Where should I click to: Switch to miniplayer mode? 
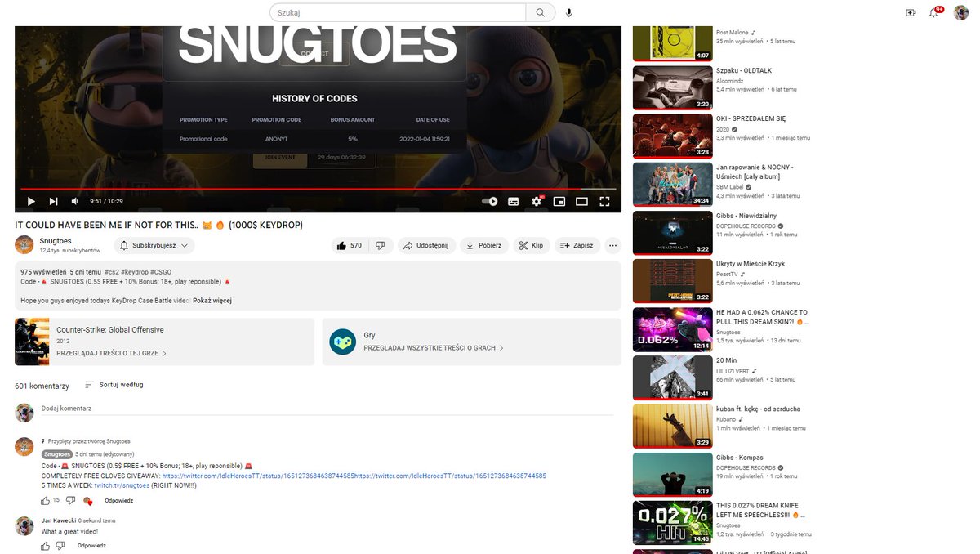(x=559, y=201)
